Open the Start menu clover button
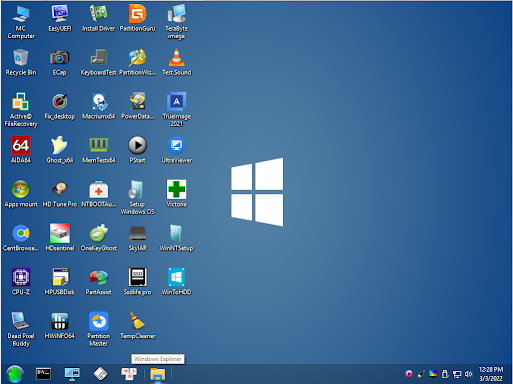Screen dimensions: 513x384 click(x=15, y=374)
